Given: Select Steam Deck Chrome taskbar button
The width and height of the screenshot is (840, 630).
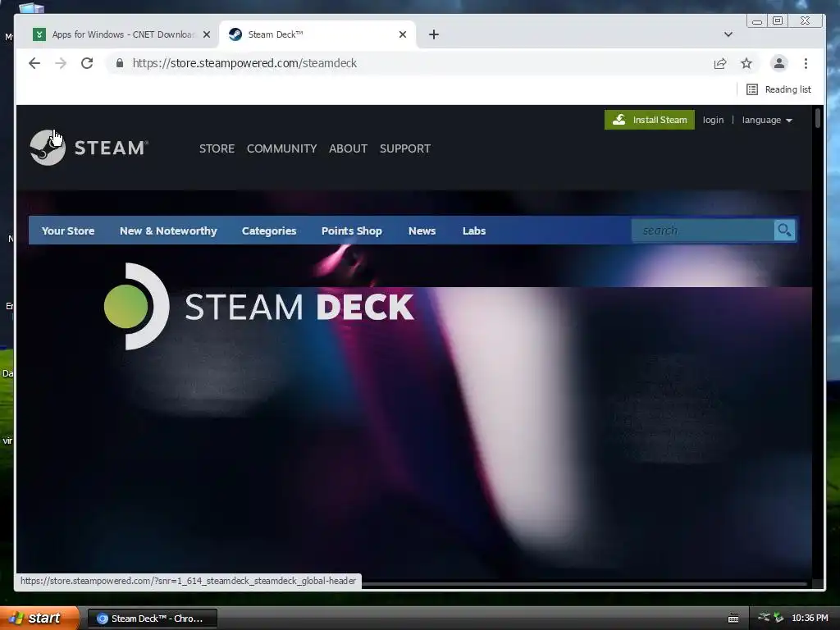Looking at the screenshot, I should pyautogui.click(x=152, y=619).
